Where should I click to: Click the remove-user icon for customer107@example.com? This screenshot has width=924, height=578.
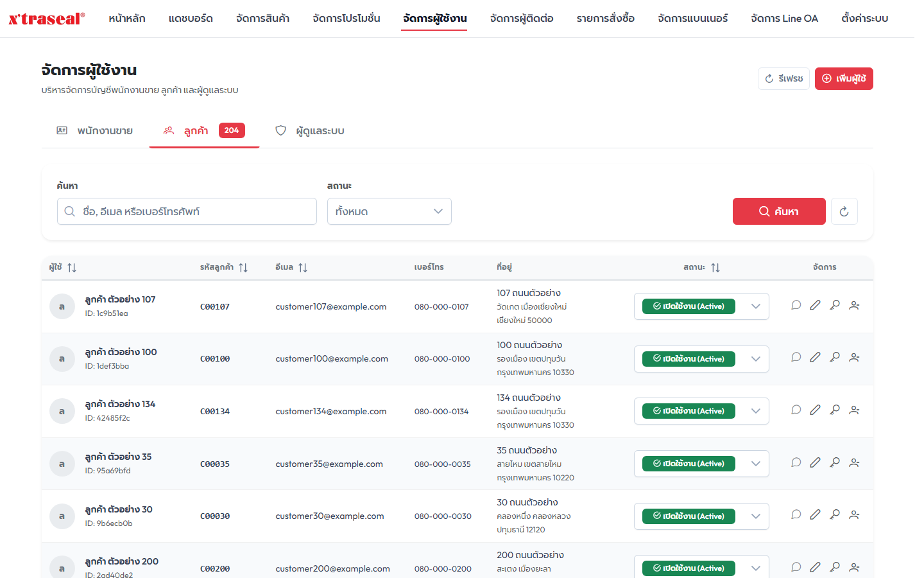tap(854, 305)
